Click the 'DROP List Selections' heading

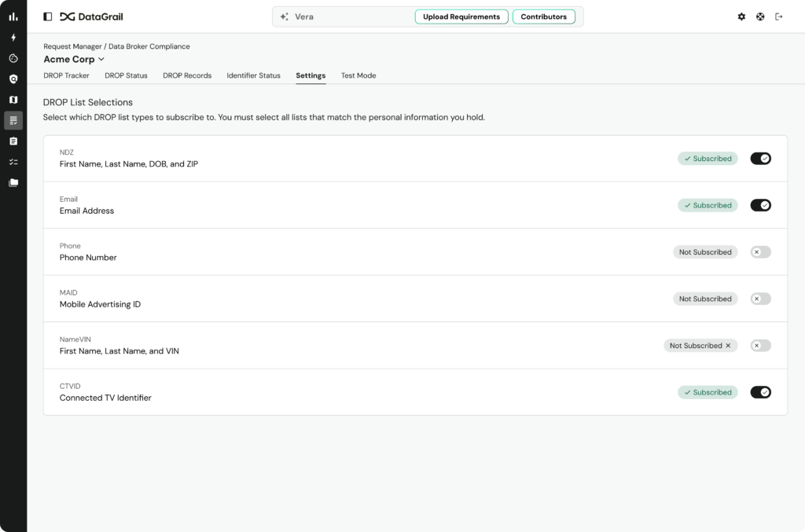88,102
